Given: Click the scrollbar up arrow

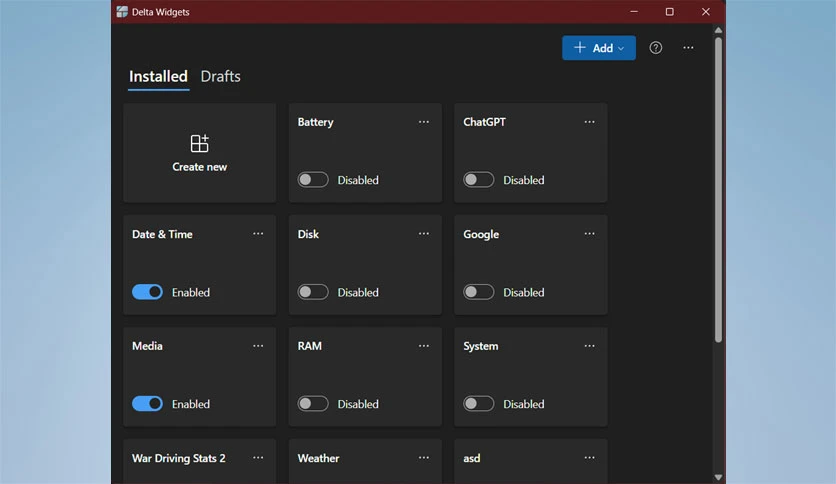Looking at the screenshot, I should click(x=718, y=30).
